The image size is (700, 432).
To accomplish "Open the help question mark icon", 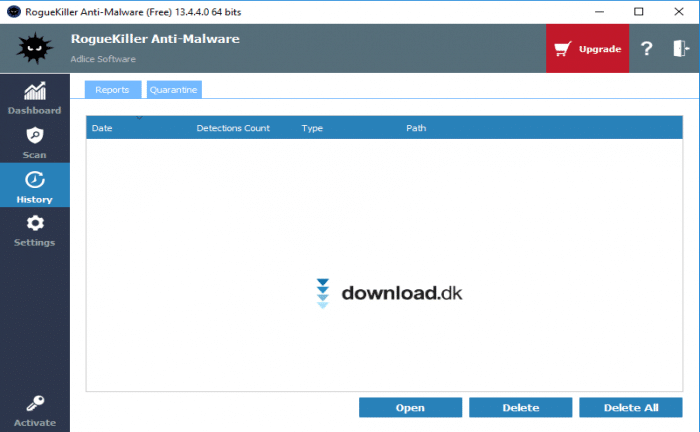I will pos(646,48).
